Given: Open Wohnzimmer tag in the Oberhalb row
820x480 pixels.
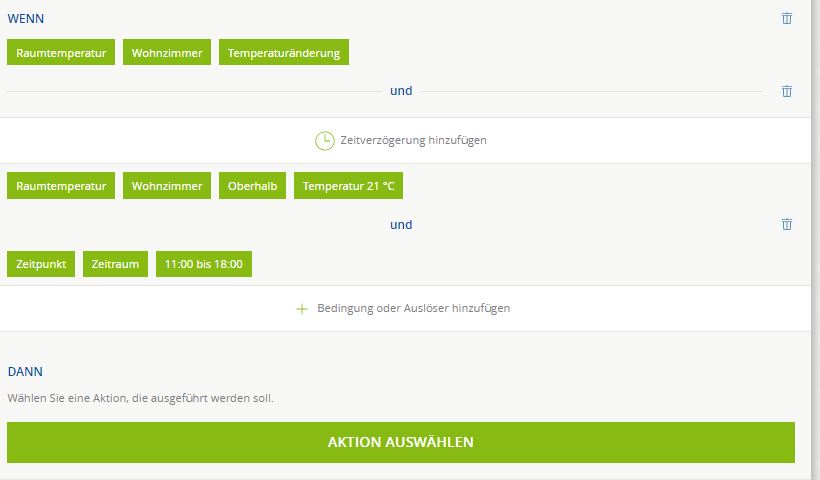Looking at the screenshot, I should tap(167, 186).
